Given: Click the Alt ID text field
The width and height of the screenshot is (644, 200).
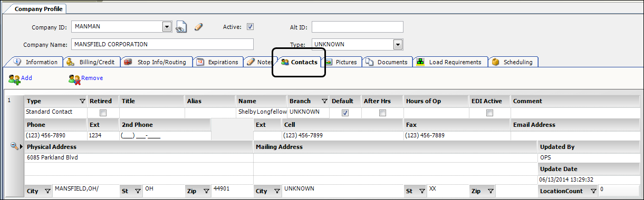Looking at the screenshot, I should point(358,27).
